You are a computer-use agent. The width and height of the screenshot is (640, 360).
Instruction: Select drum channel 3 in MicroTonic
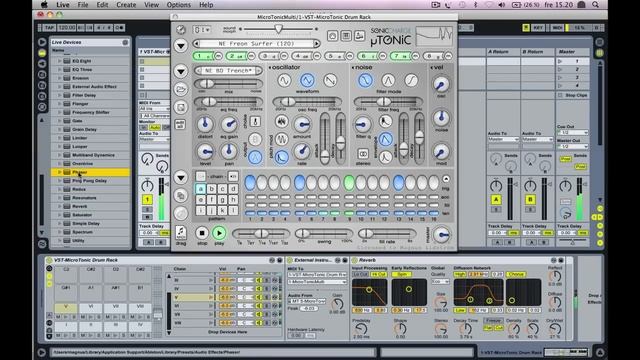(x=269, y=56)
